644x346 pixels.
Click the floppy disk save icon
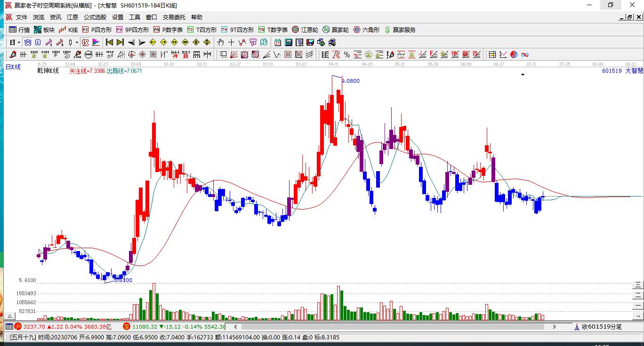coord(310,42)
